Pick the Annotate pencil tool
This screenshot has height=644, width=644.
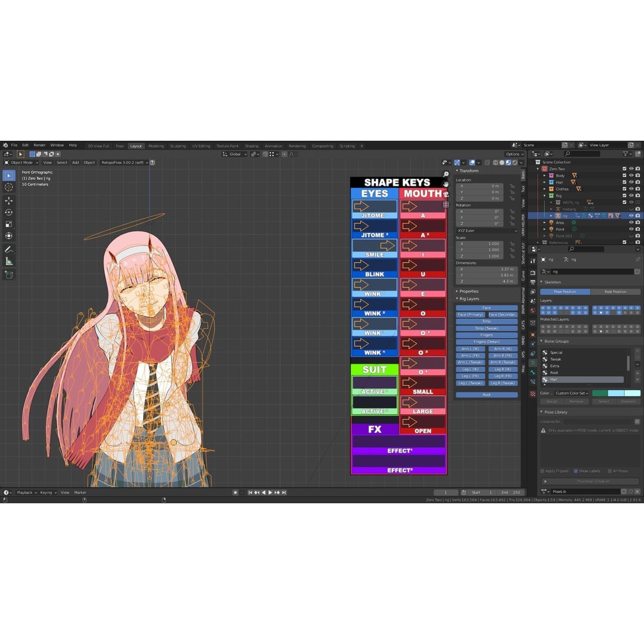coord(8,249)
